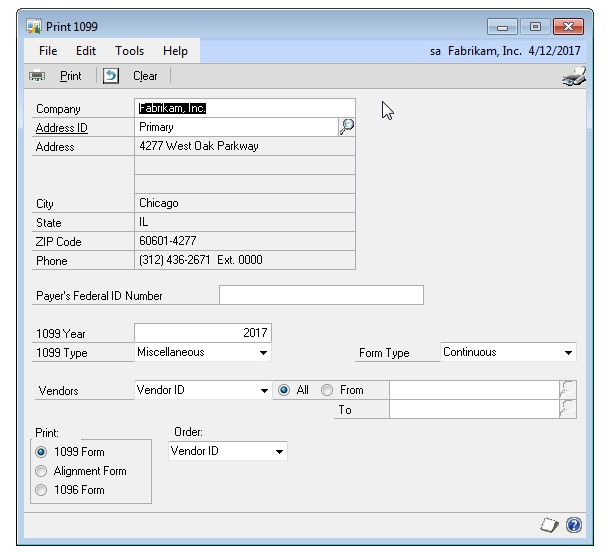This screenshot has height=552, width=606.
Task: Open the Help menu
Action: [x=175, y=51]
